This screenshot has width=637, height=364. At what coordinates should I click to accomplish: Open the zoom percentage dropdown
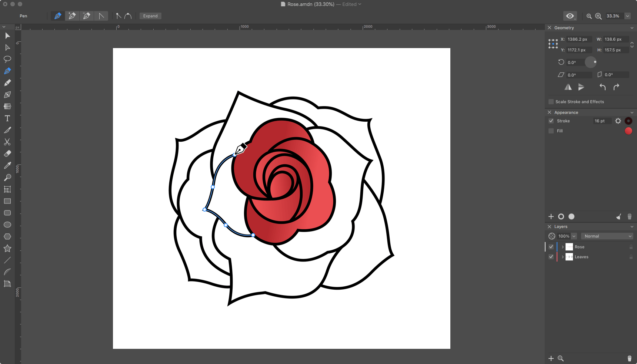(627, 16)
